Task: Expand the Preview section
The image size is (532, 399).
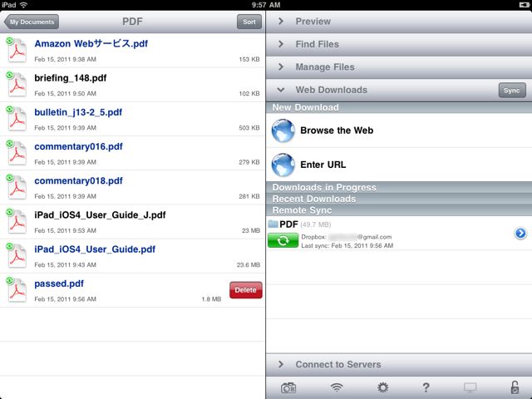Action: point(399,22)
